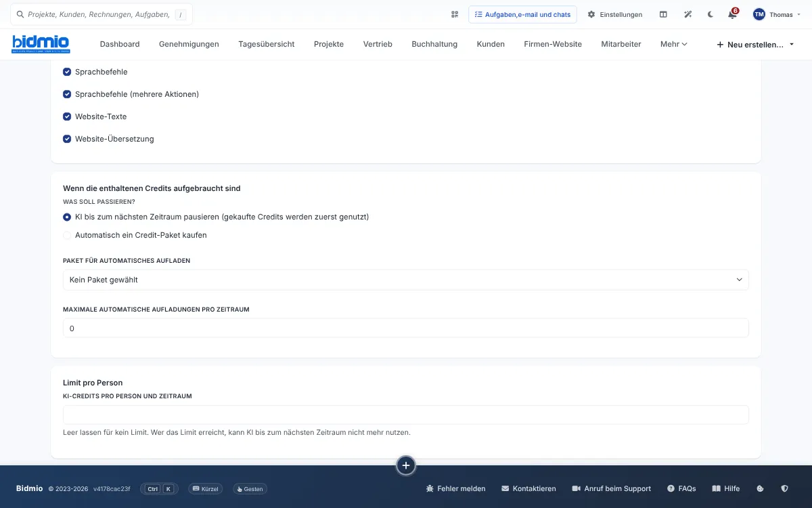Toggle the split layout panel icon
The image size is (812, 508).
pos(663,14)
